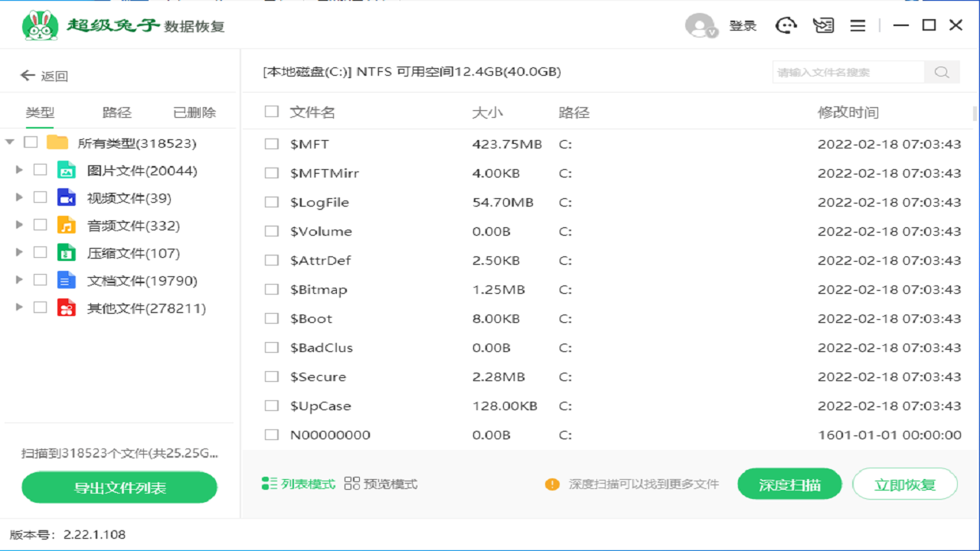Click the search magnifier icon

pos(941,71)
